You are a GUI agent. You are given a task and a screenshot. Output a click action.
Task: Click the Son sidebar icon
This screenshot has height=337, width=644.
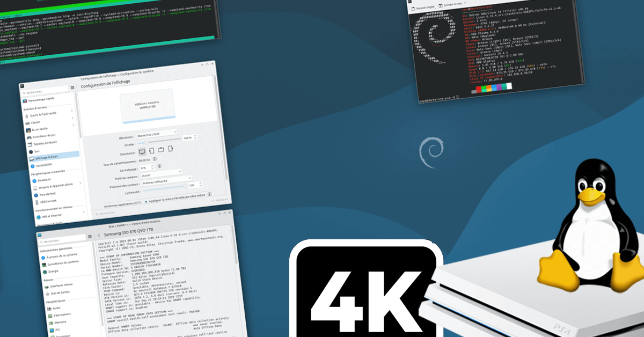tap(31, 151)
